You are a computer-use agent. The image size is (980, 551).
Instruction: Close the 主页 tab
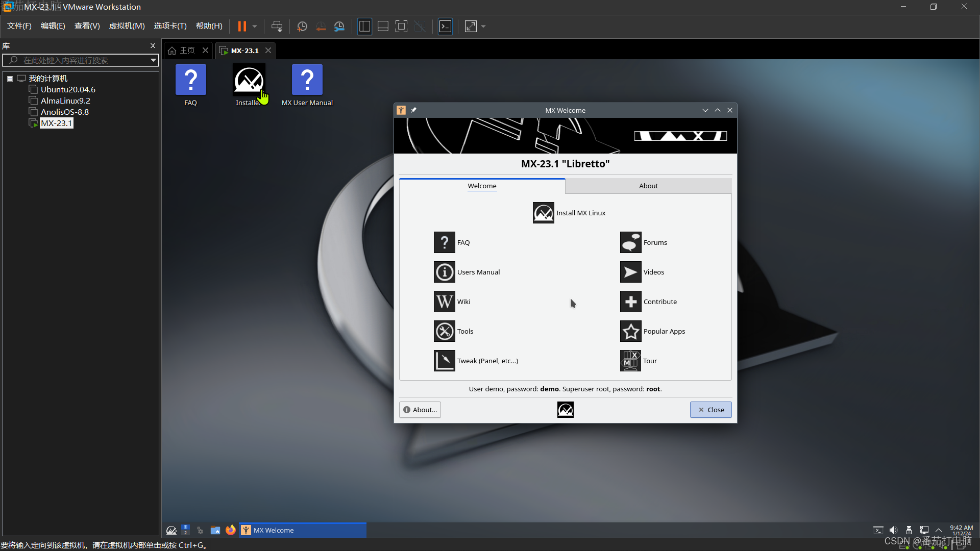coord(205,51)
